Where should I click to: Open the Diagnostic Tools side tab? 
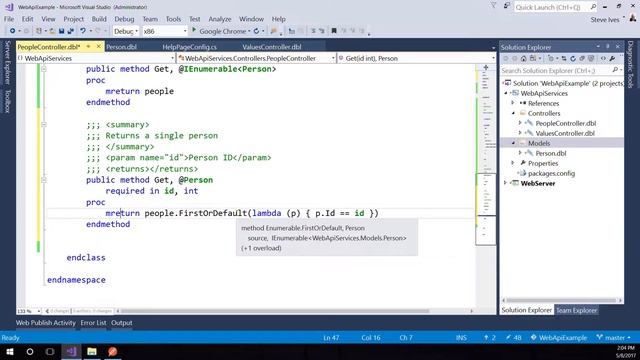click(631, 64)
